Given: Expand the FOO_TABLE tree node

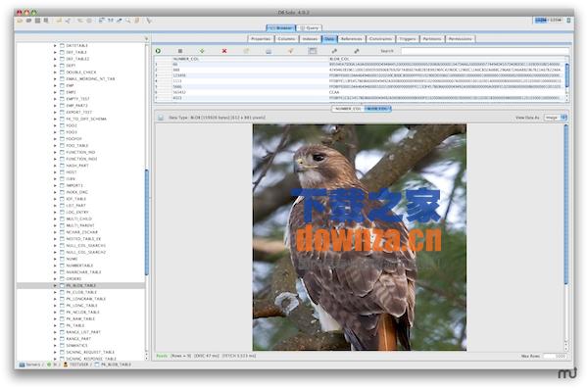Looking at the screenshot, I should pos(55,146).
